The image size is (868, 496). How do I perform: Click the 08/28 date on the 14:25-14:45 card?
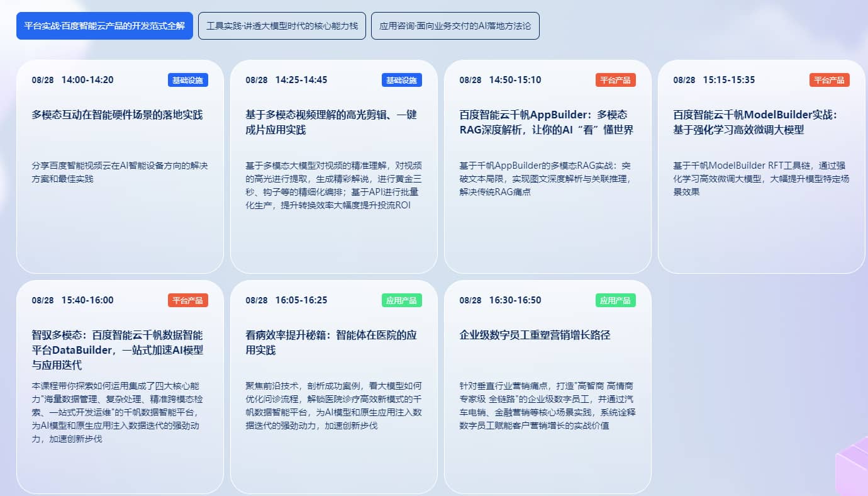tap(257, 80)
